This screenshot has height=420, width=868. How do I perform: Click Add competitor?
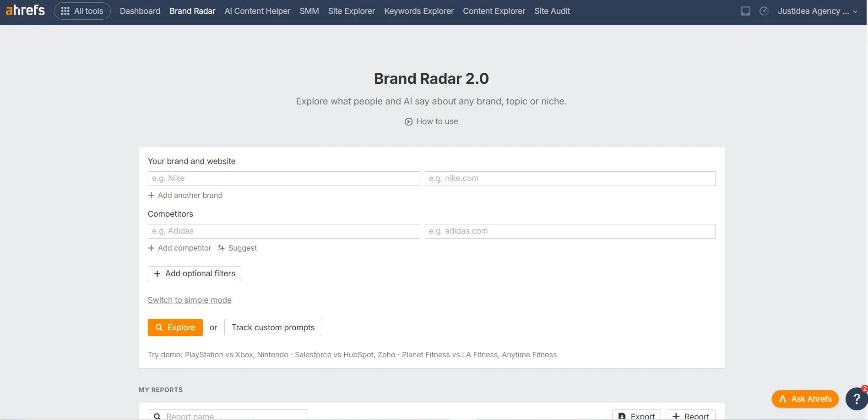pyautogui.click(x=179, y=248)
